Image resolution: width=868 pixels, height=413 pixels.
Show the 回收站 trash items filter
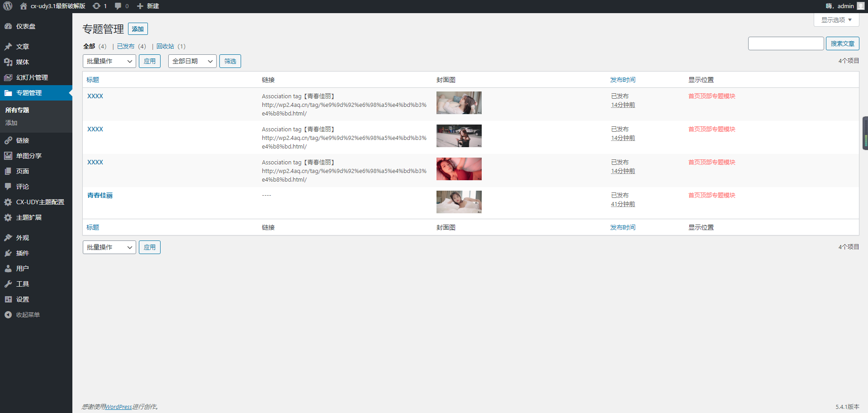tap(165, 46)
